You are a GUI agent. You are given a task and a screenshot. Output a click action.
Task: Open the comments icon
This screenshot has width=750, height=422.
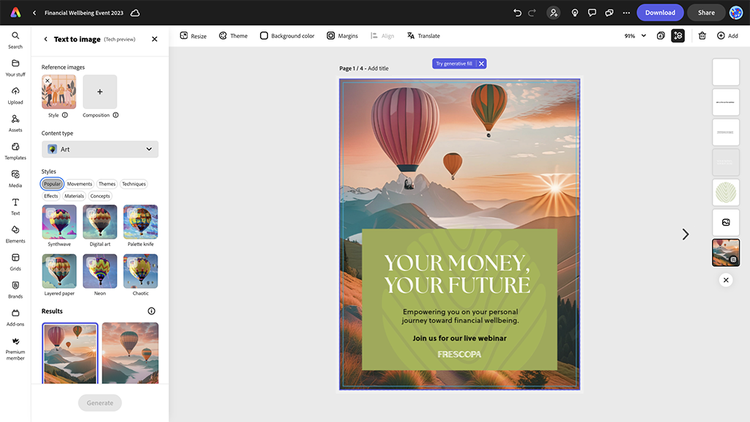(592, 13)
